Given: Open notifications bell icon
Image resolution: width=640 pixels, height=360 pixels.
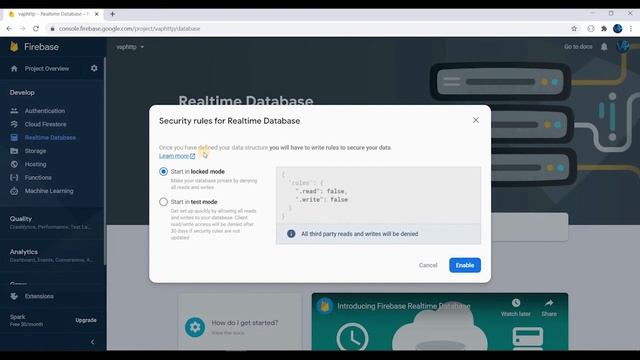Looking at the screenshot, I should 604,47.
